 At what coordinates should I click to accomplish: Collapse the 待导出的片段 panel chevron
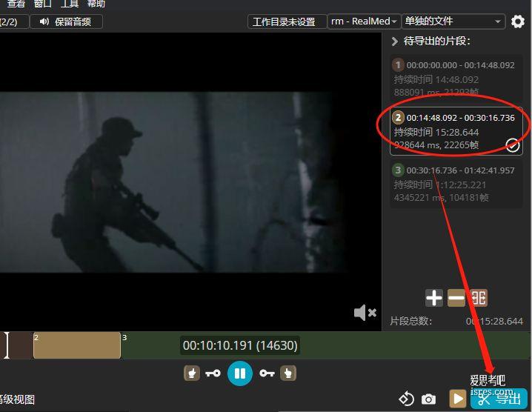394,41
